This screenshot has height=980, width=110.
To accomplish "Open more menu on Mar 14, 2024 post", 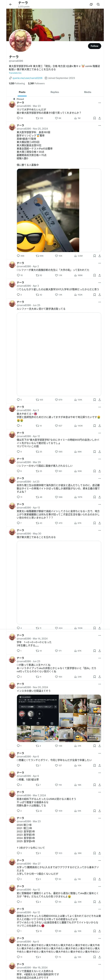I will coord(99,635).
